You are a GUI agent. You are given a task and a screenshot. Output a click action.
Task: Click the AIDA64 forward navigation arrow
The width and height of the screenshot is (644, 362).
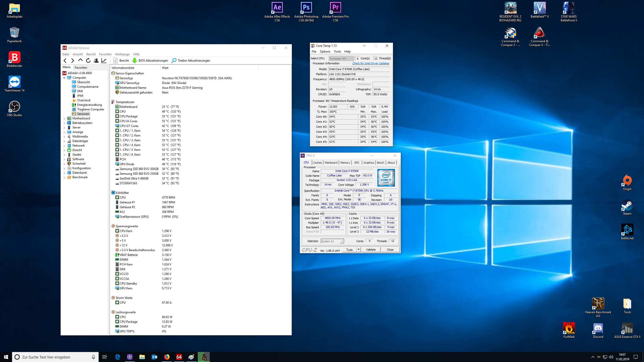[x=72, y=60]
